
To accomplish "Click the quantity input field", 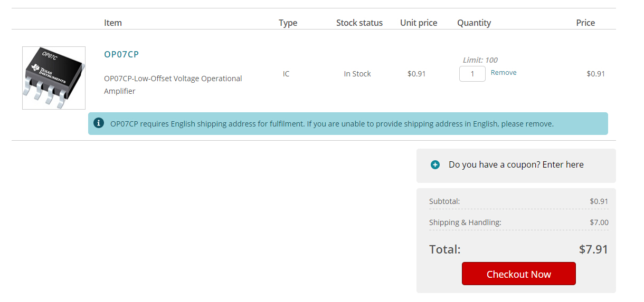I will click(472, 74).
